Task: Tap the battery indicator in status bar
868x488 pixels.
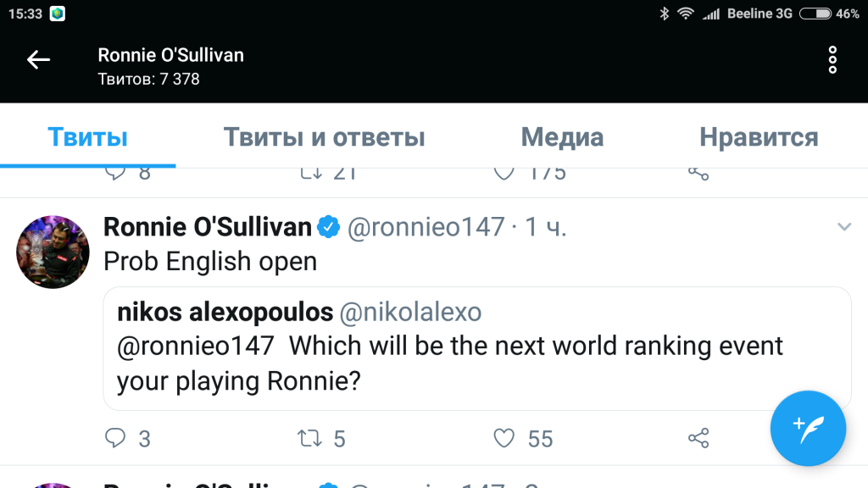Action: coord(815,14)
